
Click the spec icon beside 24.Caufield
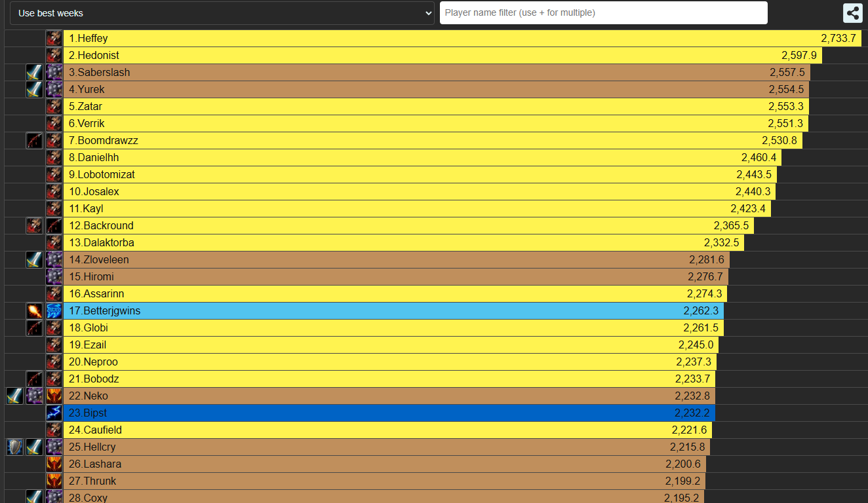click(x=54, y=430)
